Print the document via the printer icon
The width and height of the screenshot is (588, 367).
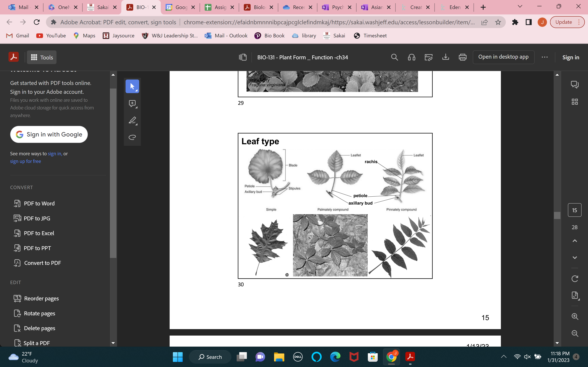click(x=462, y=57)
